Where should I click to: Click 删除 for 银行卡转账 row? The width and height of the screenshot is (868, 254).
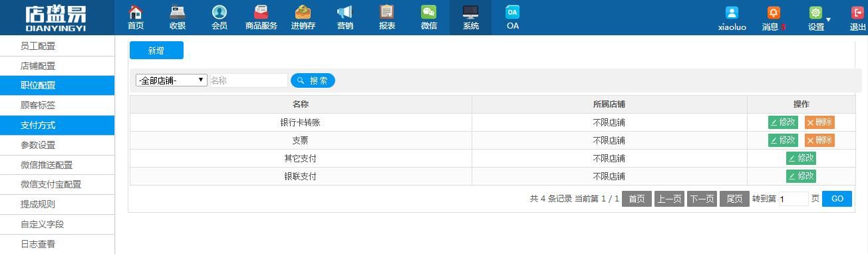(x=819, y=122)
